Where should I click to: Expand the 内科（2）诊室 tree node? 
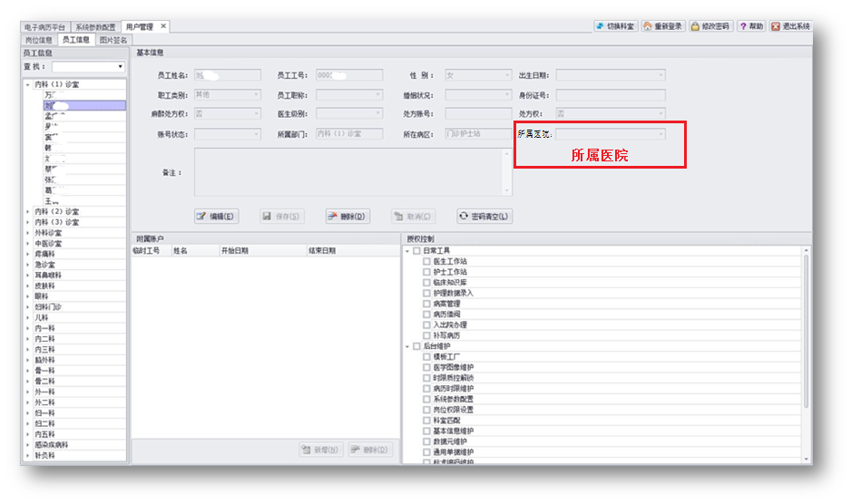point(28,211)
